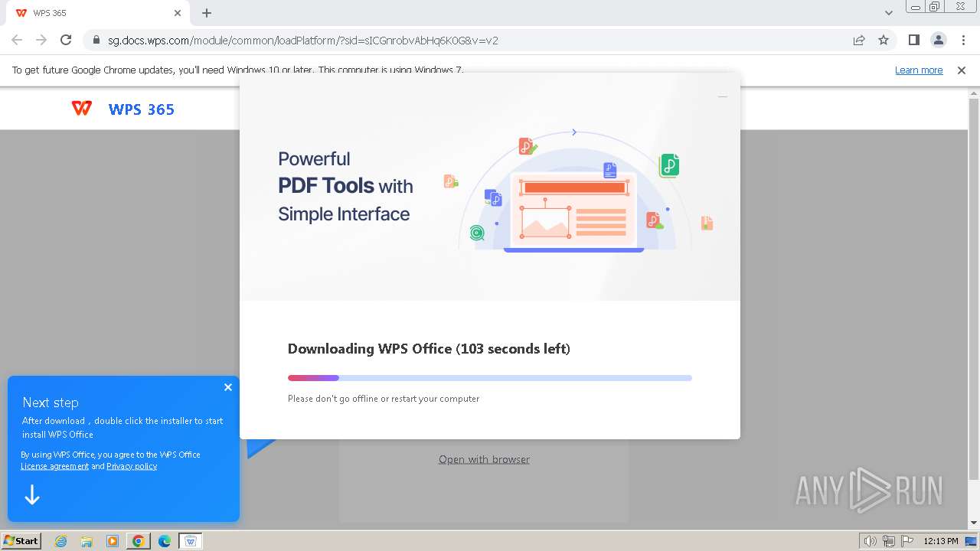The image size is (980, 551).
Task: Click the Powerful PDF Tools headline
Action: pos(345,186)
